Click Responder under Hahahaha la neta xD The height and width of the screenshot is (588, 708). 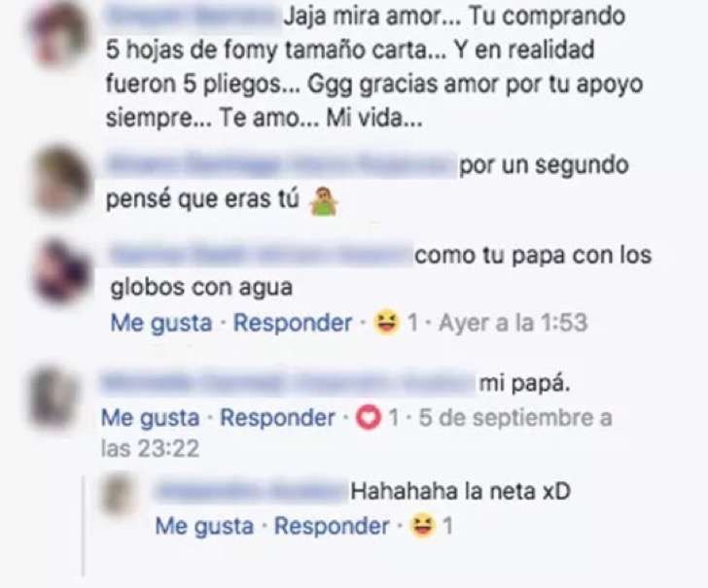pyautogui.click(x=332, y=526)
